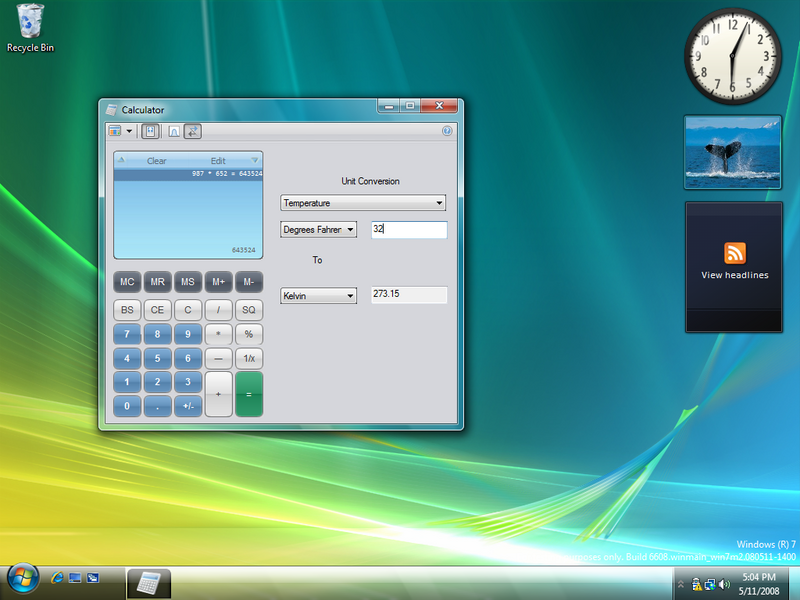Screen dimensions: 800x600
Task: Launch Internet Explorer from Quick Launch
Action: (57, 579)
